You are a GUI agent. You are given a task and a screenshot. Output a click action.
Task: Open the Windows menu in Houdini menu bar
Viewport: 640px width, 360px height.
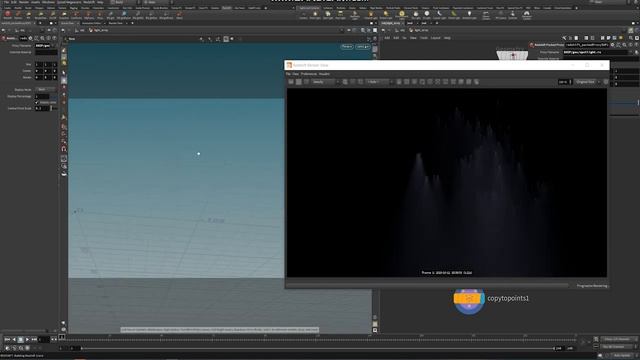coord(49,2)
